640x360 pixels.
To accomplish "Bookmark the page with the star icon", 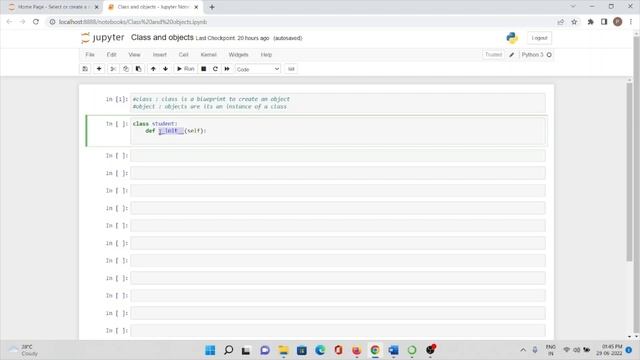I will (x=574, y=22).
